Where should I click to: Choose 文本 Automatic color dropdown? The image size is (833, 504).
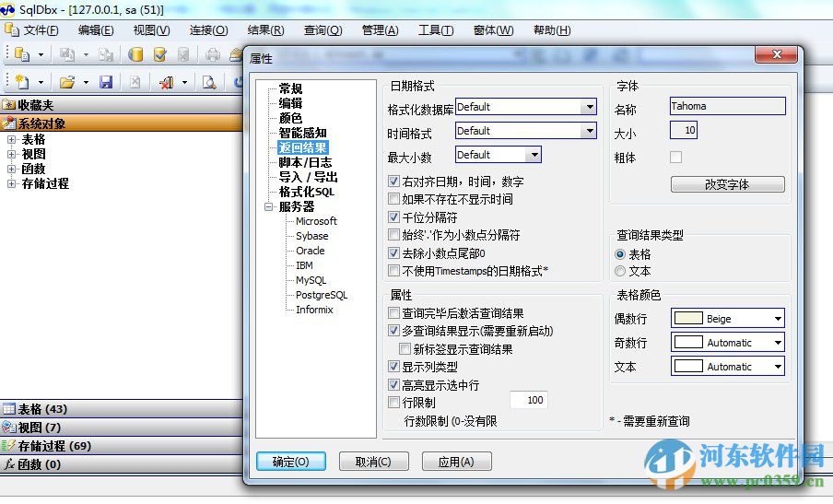727,367
